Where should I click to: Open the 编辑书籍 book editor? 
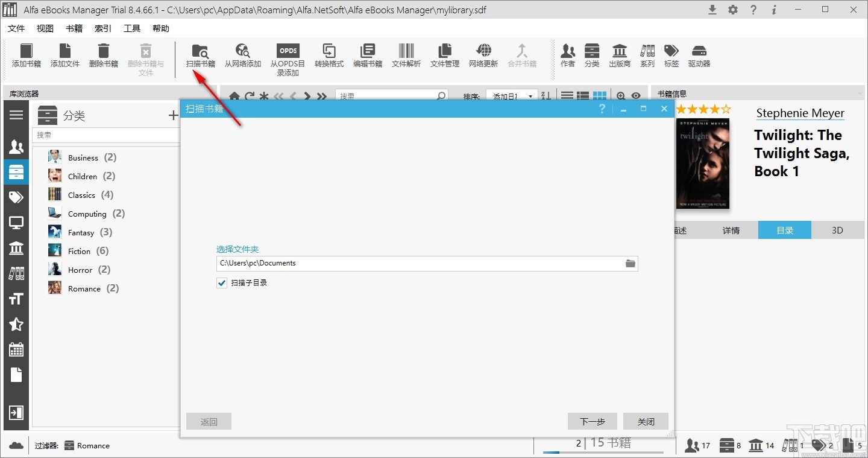coord(368,57)
